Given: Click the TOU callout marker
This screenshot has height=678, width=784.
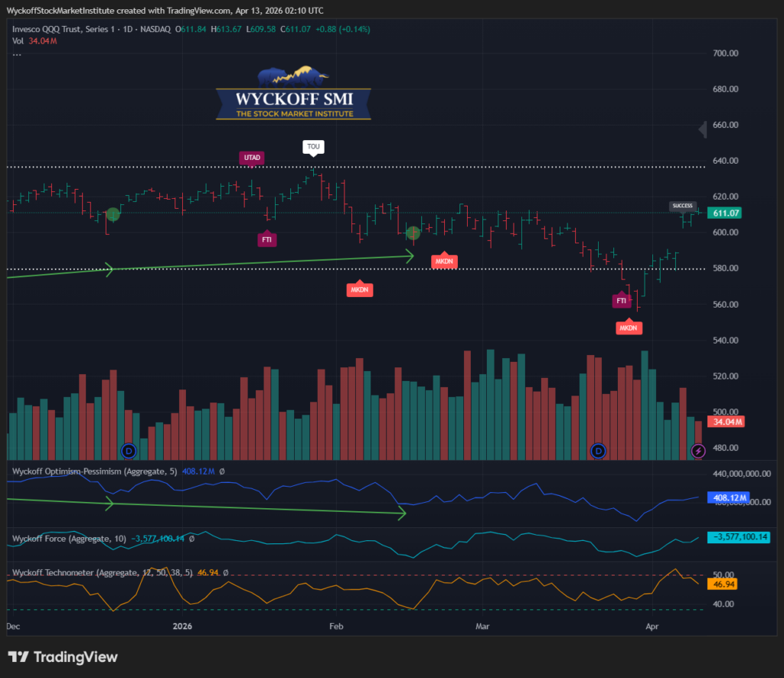Looking at the screenshot, I should 313,145.
